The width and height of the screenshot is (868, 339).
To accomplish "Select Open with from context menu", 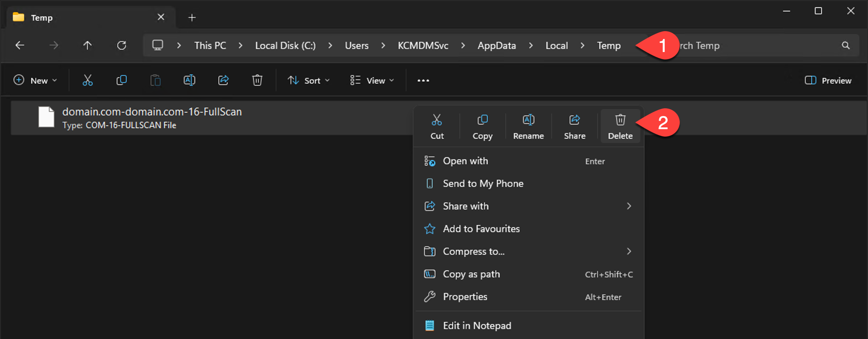I will [x=528, y=161].
